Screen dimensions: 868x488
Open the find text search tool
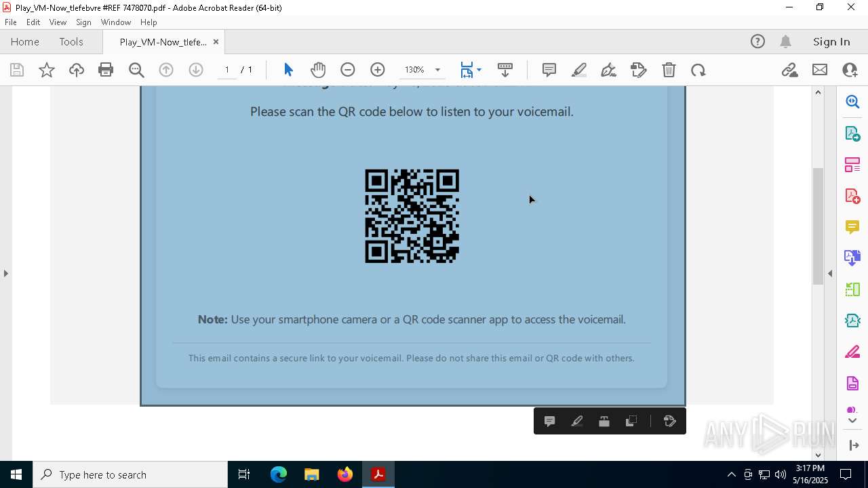point(136,70)
